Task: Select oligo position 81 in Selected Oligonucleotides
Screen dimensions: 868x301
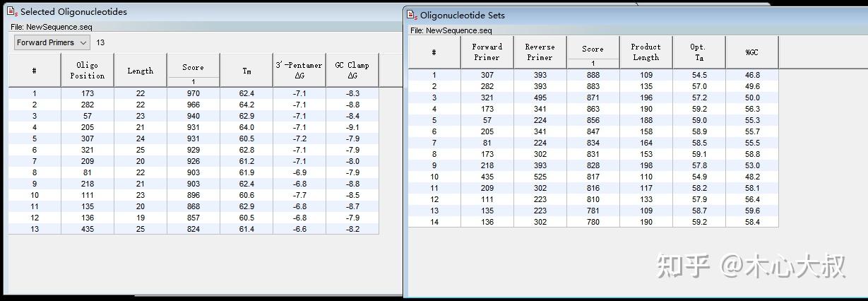Action: pyautogui.click(x=88, y=172)
